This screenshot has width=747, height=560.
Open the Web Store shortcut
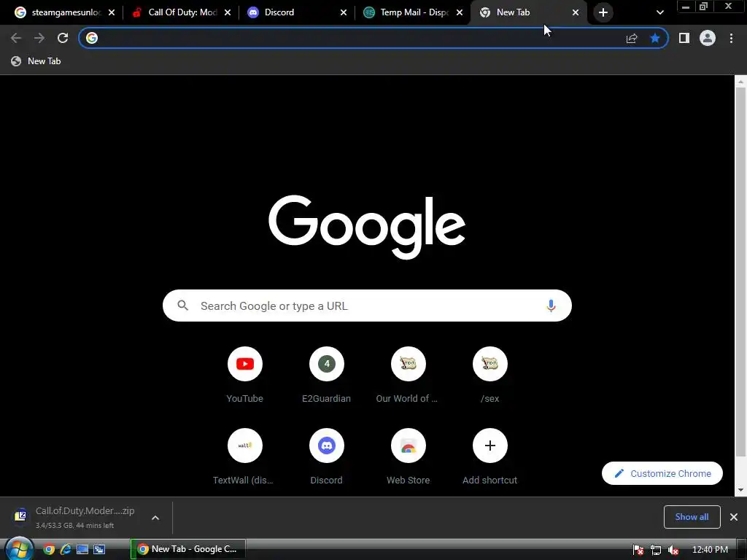click(408, 456)
